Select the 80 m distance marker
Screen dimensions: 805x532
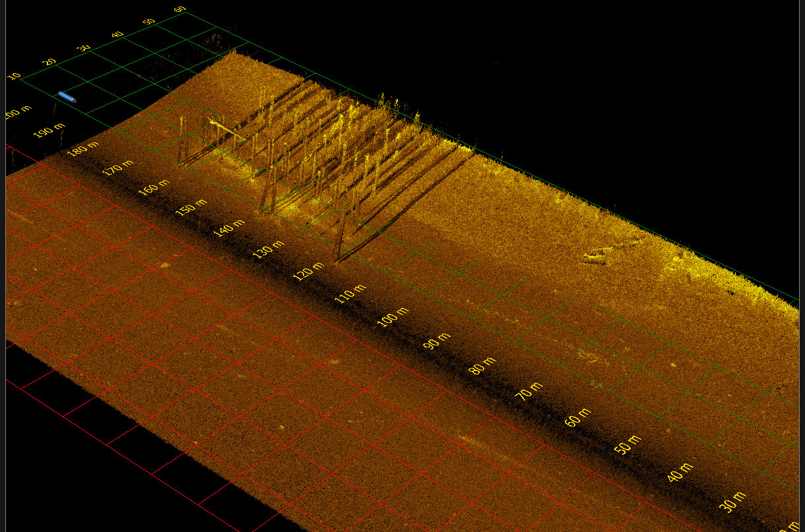coord(482,365)
